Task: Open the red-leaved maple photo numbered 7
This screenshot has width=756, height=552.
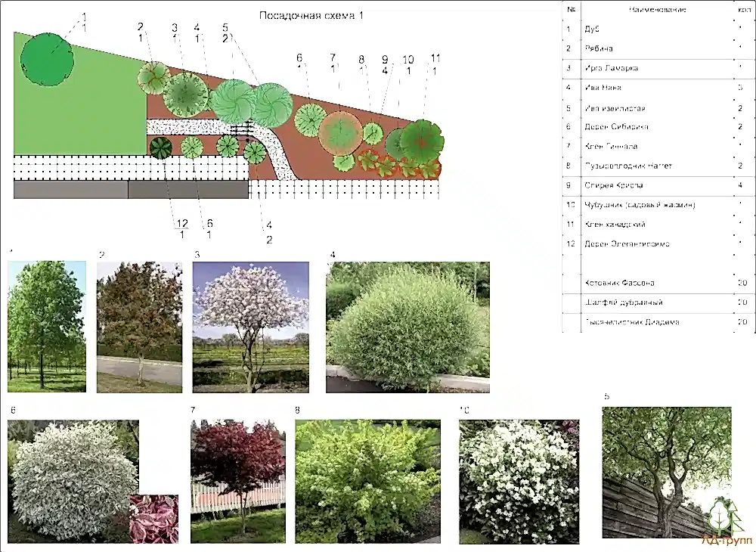Action: 237,482
